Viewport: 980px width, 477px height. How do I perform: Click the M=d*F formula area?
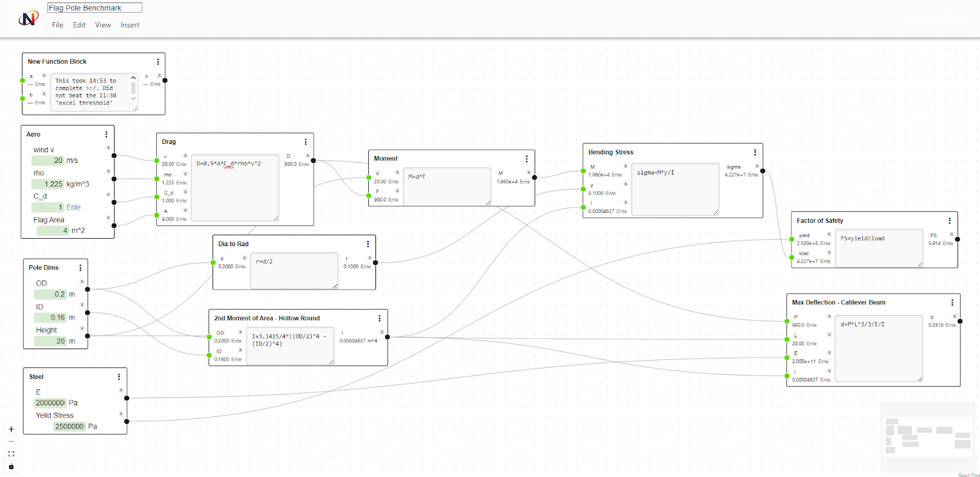(x=447, y=186)
